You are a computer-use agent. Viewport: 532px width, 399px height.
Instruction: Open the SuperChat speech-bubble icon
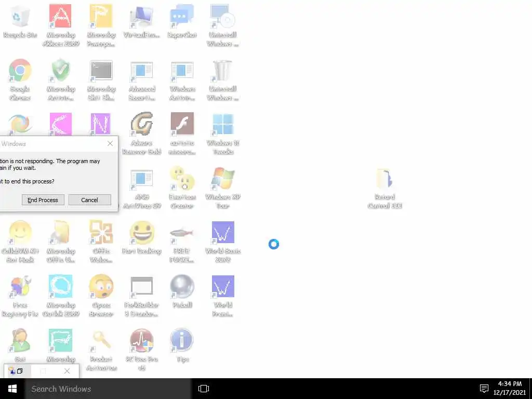(x=182, y=21)
